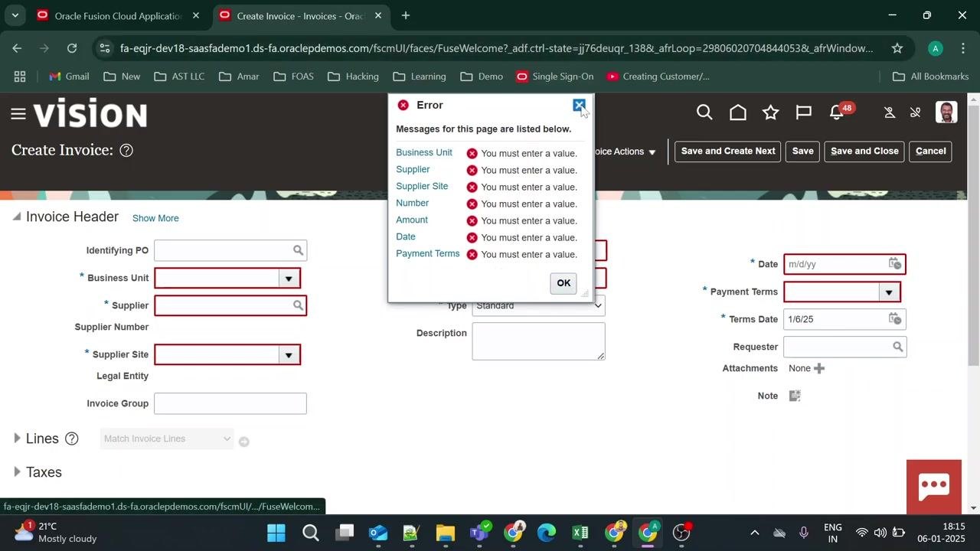This screenshot has height=551, width=980.
Task: Open the Note editor icon
Action: pyautogui.click(x=795, y=396)
